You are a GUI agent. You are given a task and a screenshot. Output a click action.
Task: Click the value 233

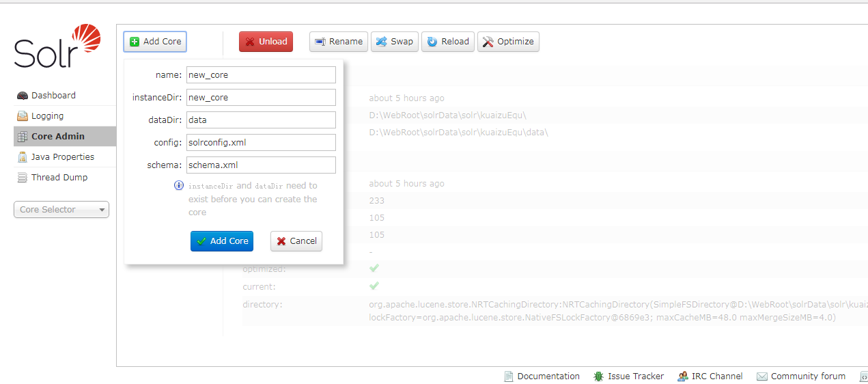(377, 201)
